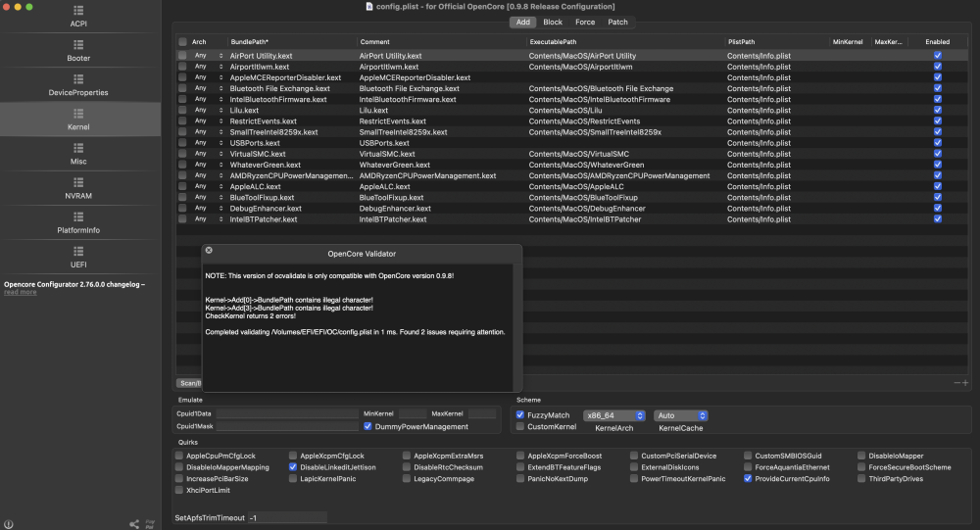Screen dimensions: 980x530
Task: Enable the PanicNoKextDump quirk
Action: click(x=520, y=479)
